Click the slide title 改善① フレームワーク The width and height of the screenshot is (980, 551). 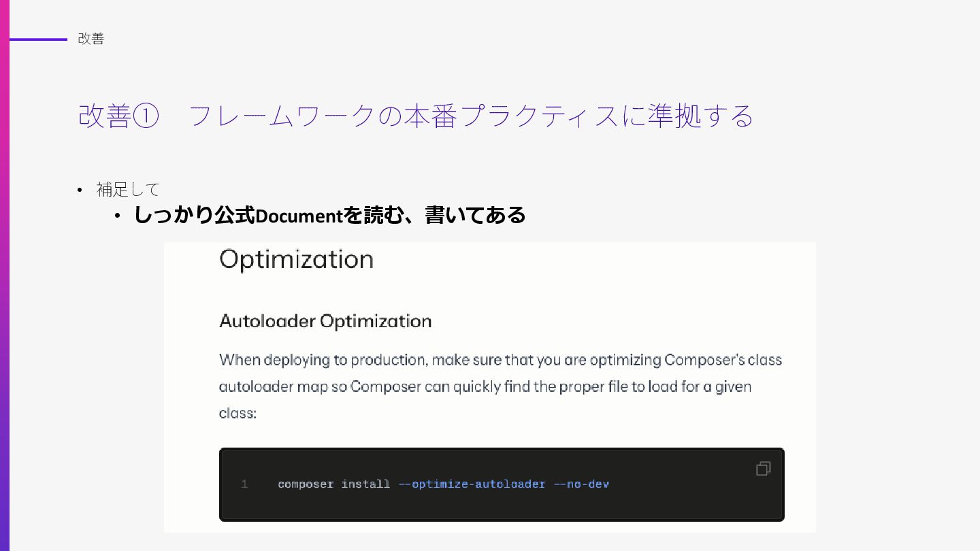point(416,116)
